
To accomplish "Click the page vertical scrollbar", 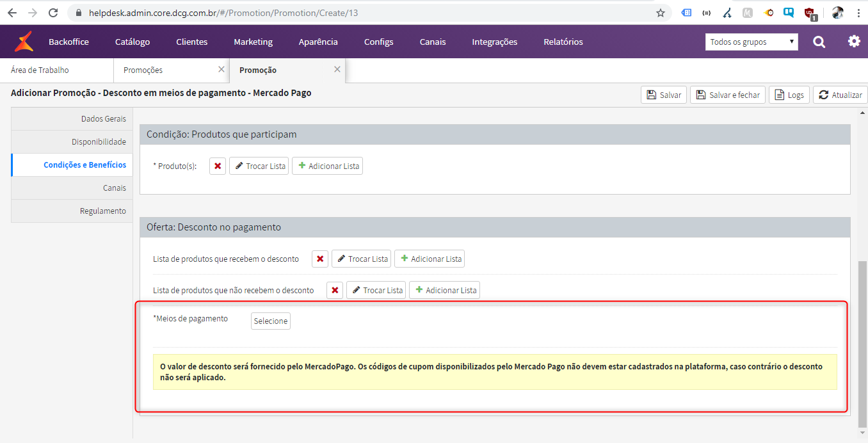I will [862, 344].
